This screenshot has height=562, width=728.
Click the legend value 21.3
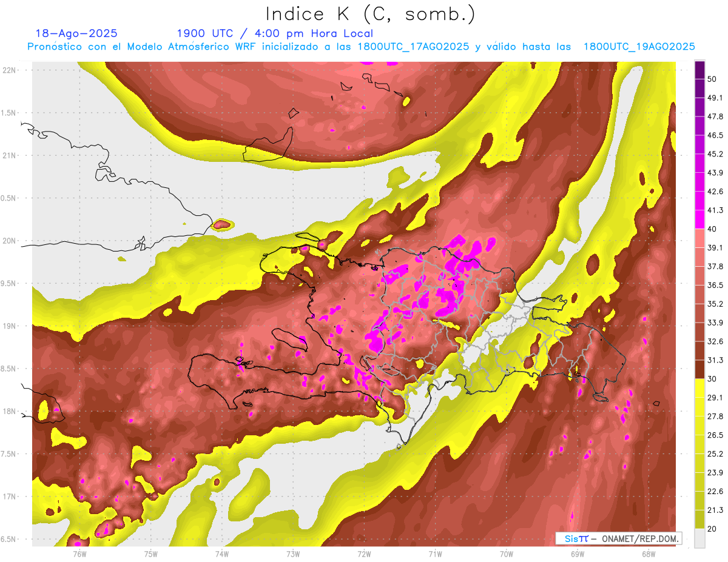[715, 510]
